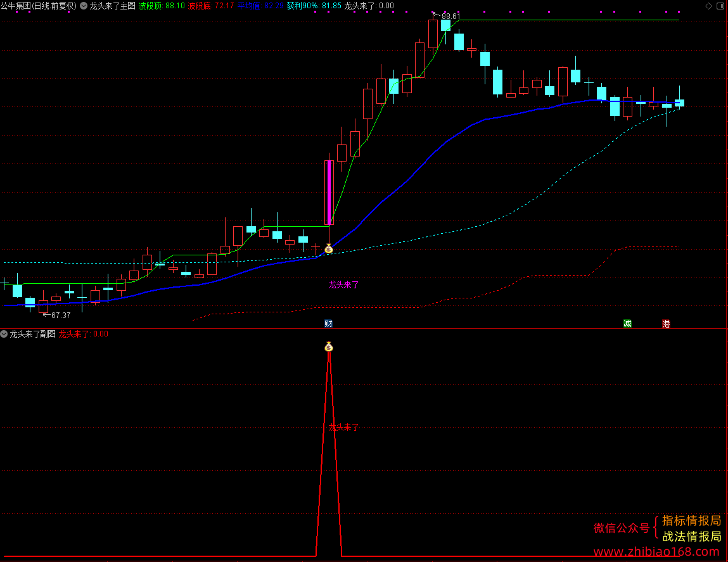The image size is (728, 562).
Task: Click the diamond icon in the header
Action: point(708,6)
